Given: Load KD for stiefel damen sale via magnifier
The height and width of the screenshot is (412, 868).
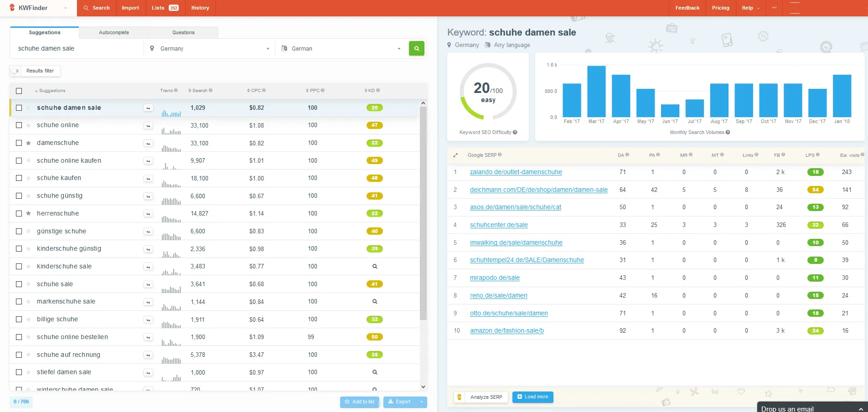Looking at the screenshot, I should tap(375, 372).
